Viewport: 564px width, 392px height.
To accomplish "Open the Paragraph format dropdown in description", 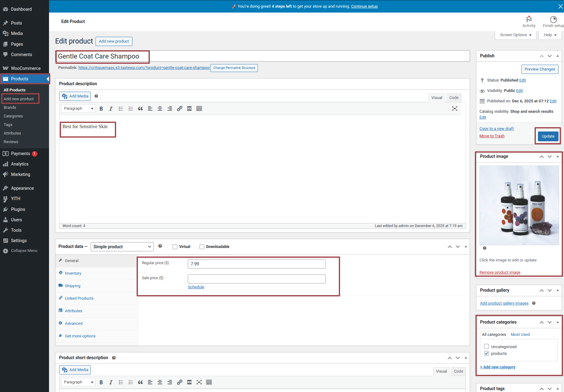I will click(78, 108).
